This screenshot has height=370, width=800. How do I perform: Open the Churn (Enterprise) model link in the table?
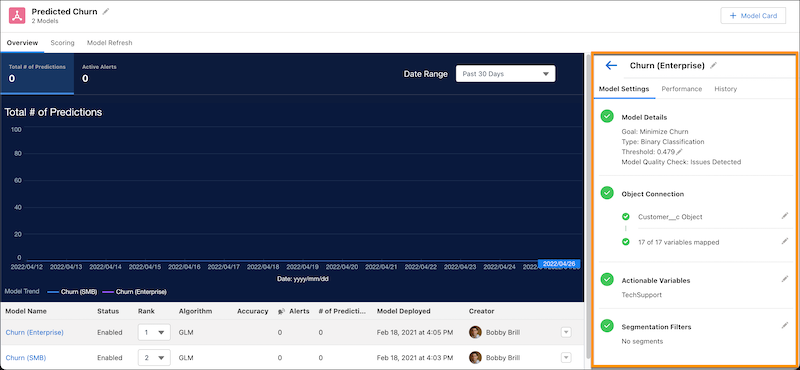(x=35, y=332)
